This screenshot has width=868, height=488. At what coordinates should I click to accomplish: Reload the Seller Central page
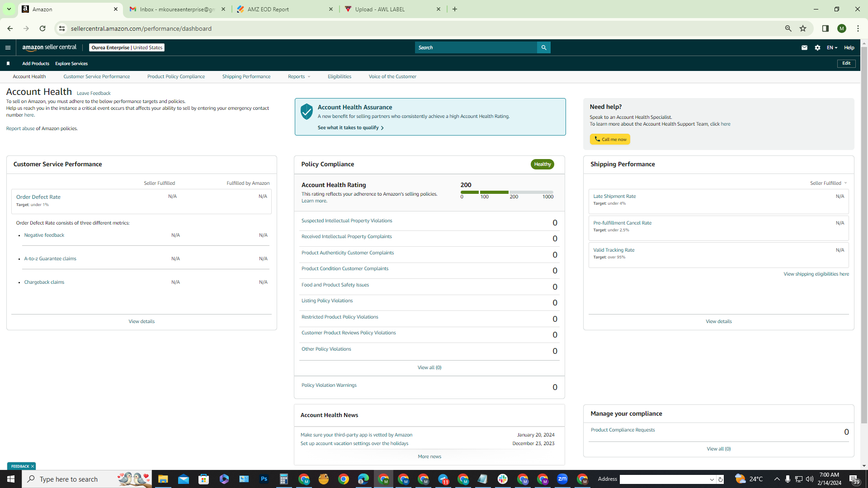click(x=42, y=28)
